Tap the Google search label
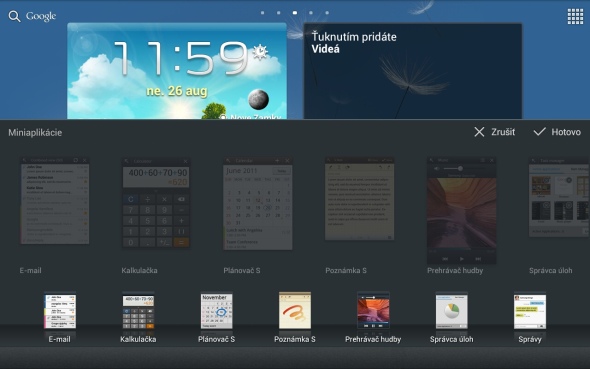The width and height of the screenshot is (590, 369). 41,16
